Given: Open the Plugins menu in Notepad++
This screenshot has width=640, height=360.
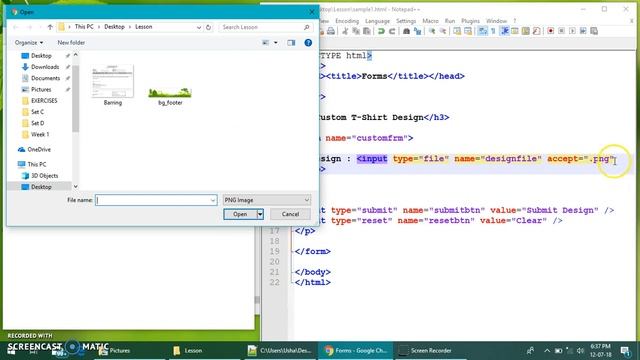Looking at the screenshot, I should click(470, 21).
